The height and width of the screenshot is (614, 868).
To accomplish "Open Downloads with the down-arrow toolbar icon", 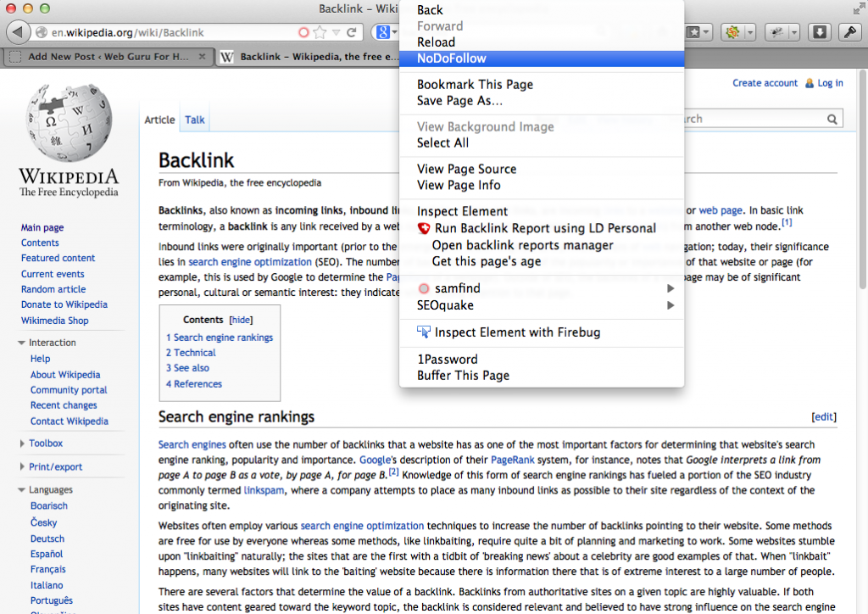I will (x=820, y=33).
